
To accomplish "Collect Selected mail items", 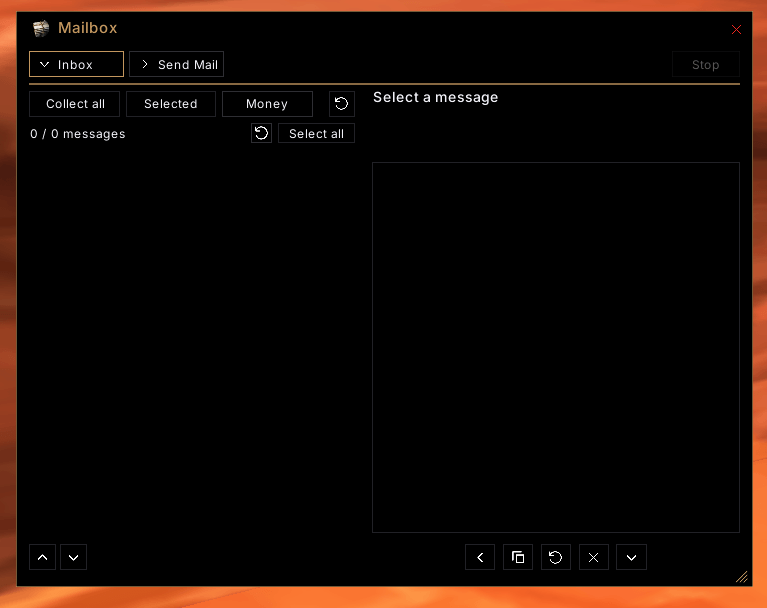I will 171,104.
